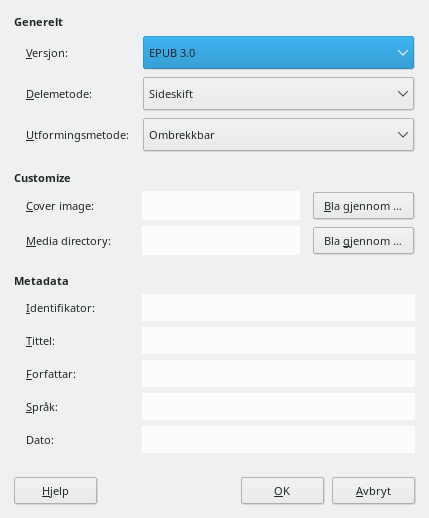This screenshot has height=518, width=429.
Task: Open the Delemetode dropdown showing Sideskift
Action: tap(278, 94)
